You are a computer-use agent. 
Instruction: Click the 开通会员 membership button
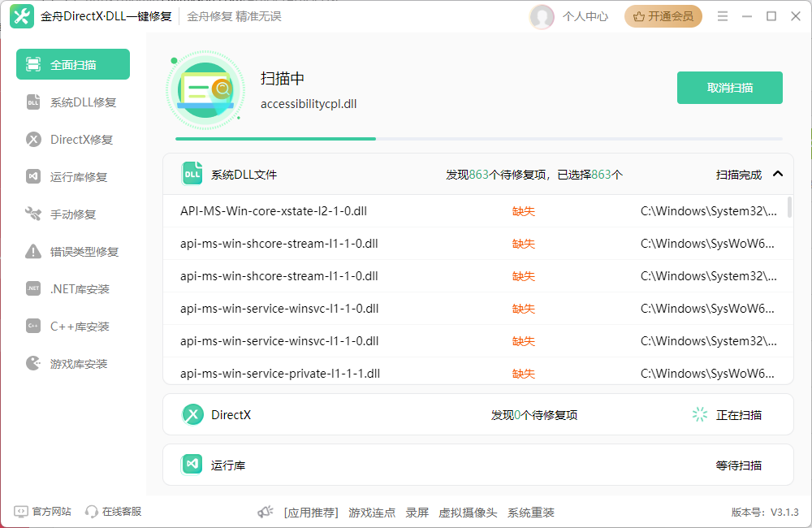(663, 16)
